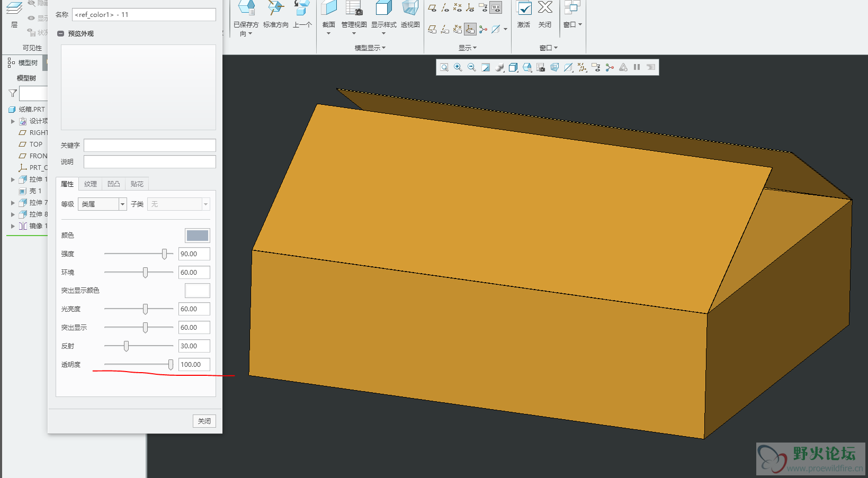
Task: Click the 说明 description input field
Action: (x=150, y=162)
